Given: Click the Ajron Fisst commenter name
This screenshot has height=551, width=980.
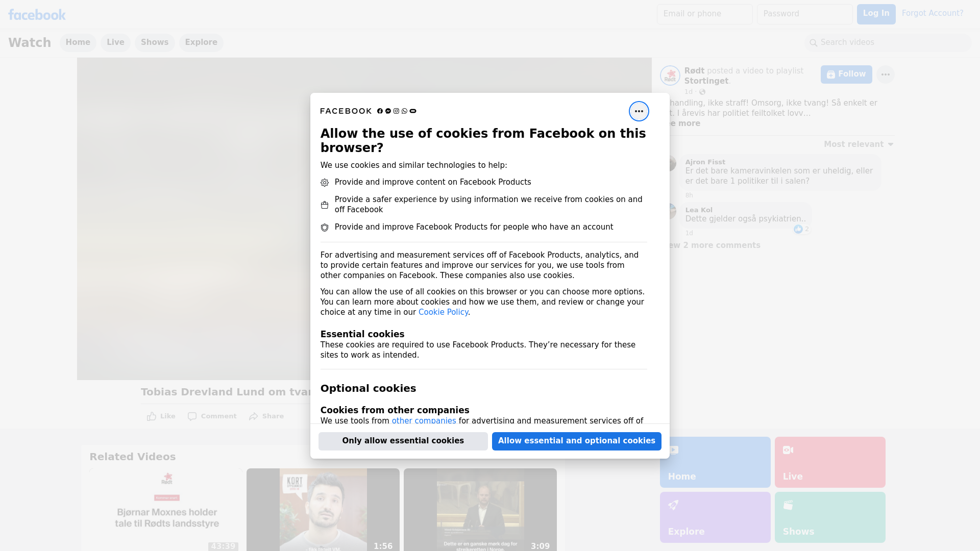Looking at the screenshot, I should (x=705, y=162).
